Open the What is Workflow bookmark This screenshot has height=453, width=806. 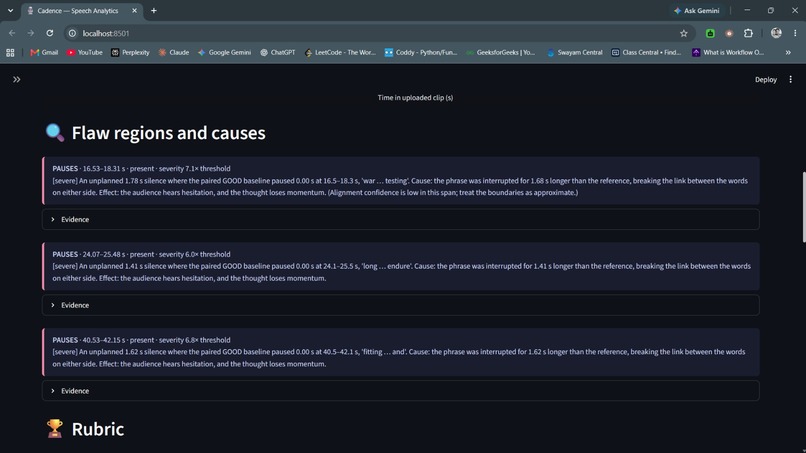[728, 52]
